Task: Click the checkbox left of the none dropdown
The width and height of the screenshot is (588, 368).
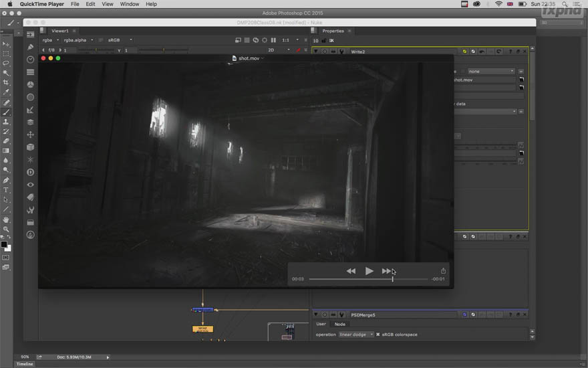Action: click(x=463, y=72)
